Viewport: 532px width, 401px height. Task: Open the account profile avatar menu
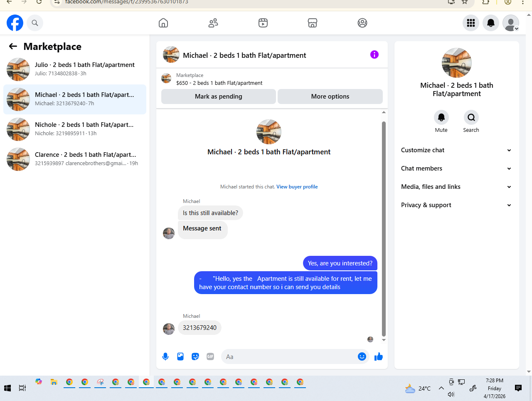click(511, 23)
